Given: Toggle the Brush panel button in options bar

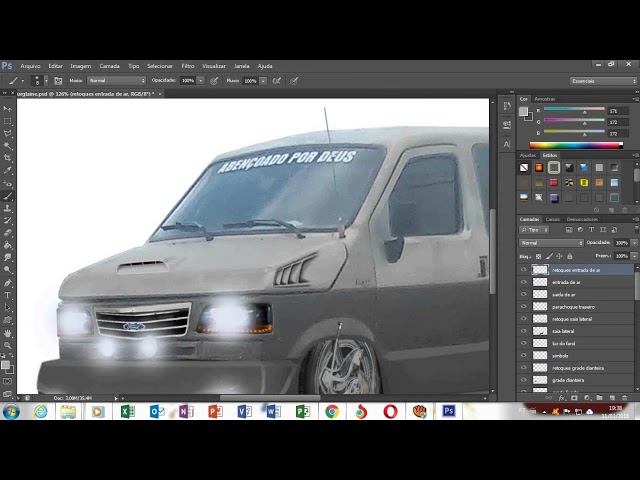Looking at the screenshot, I should pyautogui.click(x=58, y=81).
